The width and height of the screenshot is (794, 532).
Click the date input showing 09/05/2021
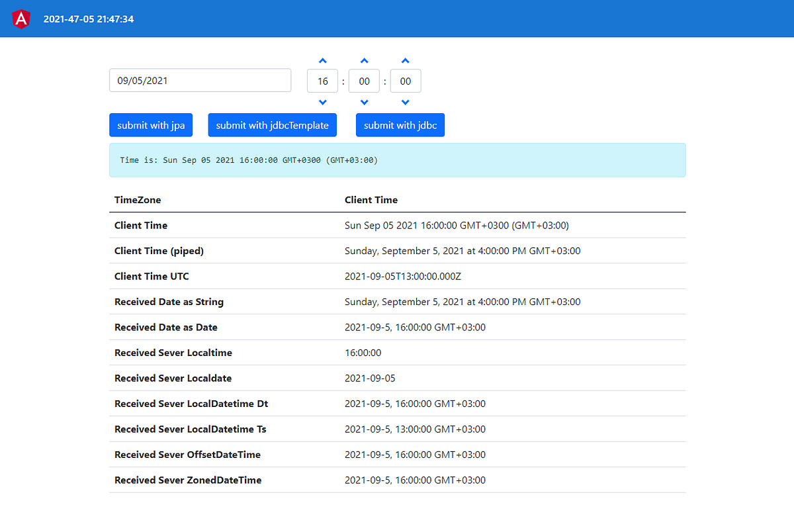click(x=200, y=80)
